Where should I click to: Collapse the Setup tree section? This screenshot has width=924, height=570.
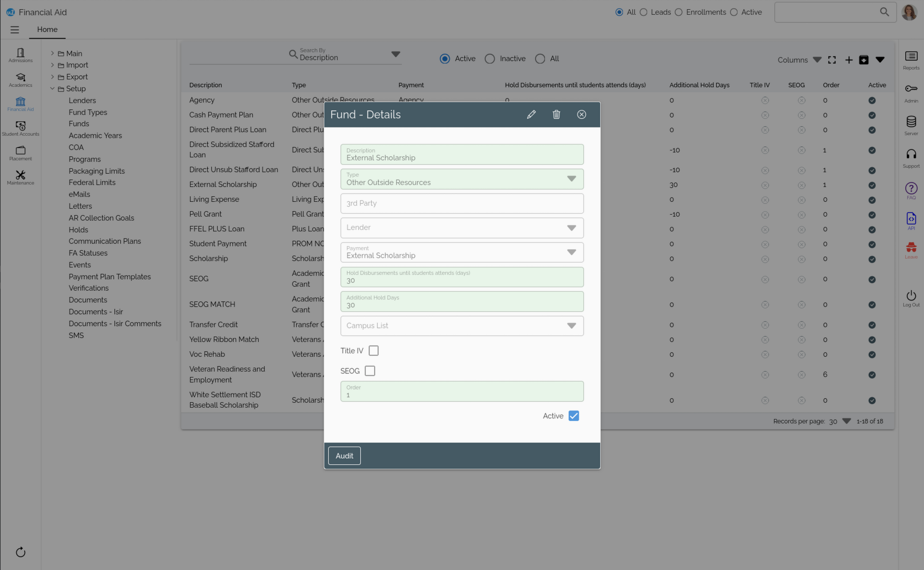pos(52,88)
